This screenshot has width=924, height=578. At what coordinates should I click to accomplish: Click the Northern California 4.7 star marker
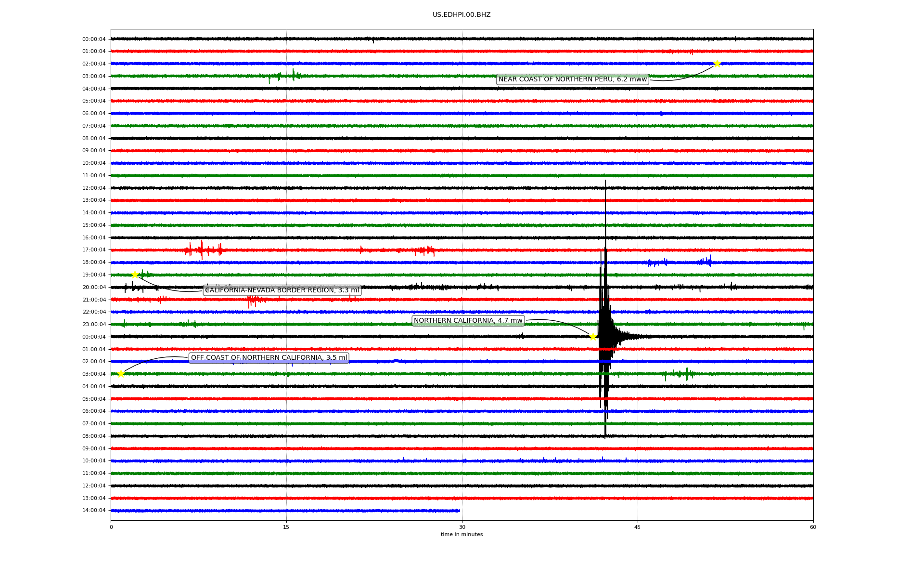click(593, 337)
